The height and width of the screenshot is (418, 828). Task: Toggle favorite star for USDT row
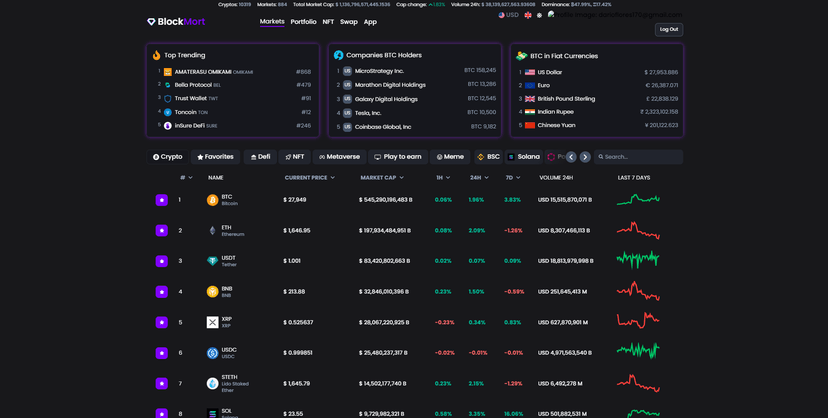coord(162,261)
